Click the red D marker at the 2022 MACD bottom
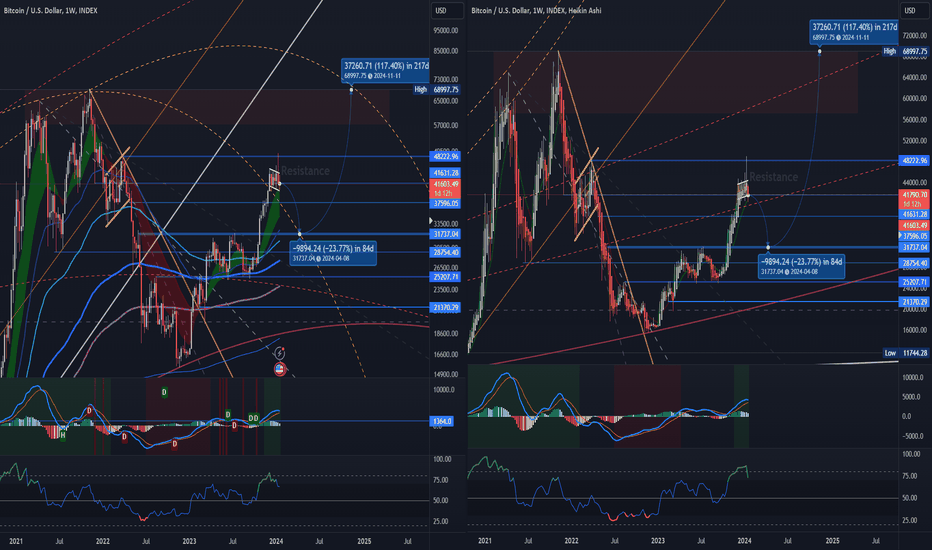 pos(175,444)
